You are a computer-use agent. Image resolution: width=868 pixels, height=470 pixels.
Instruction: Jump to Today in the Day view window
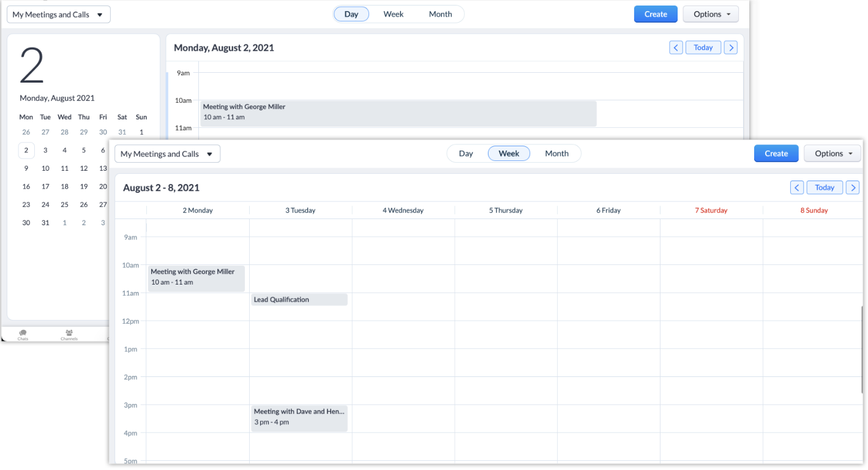click(703, 48)
